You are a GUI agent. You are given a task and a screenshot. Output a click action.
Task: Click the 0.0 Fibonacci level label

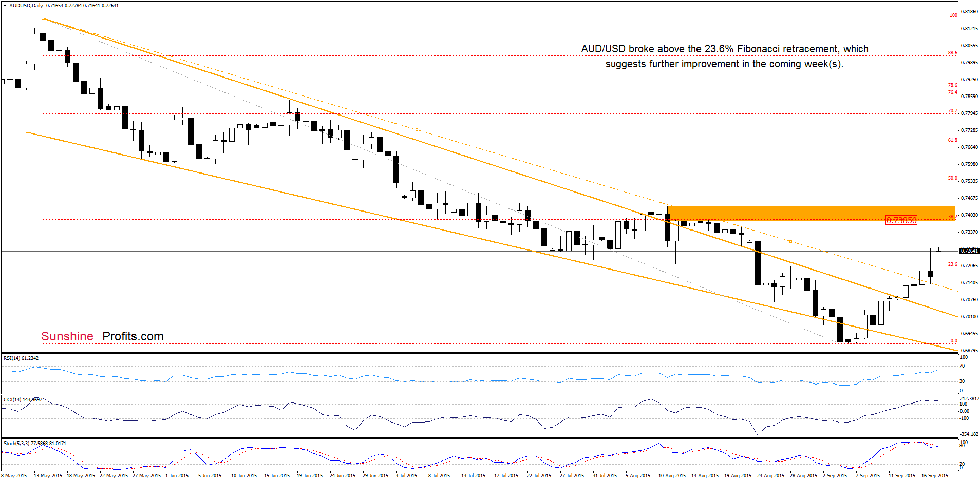click(954, 341)
